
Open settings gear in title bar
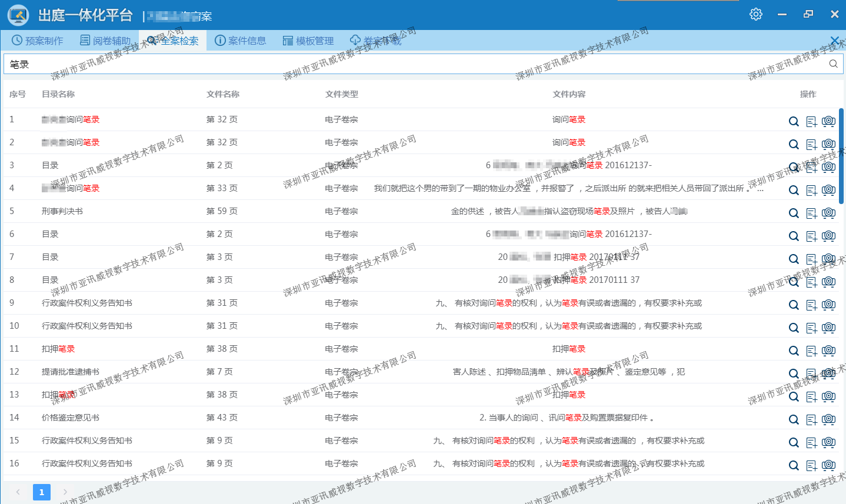[x=756, y=14]
